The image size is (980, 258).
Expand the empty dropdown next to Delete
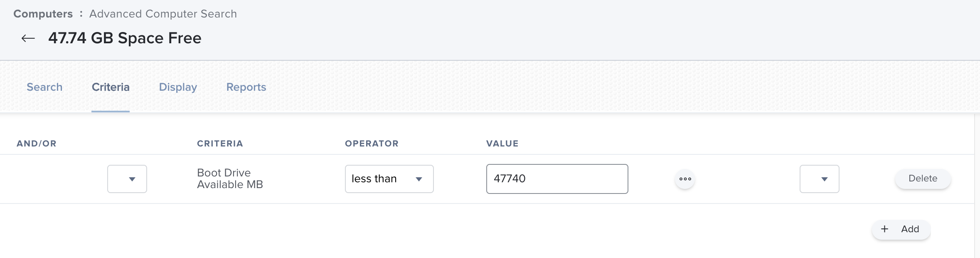pyautogui.click(x=819, y=179)
